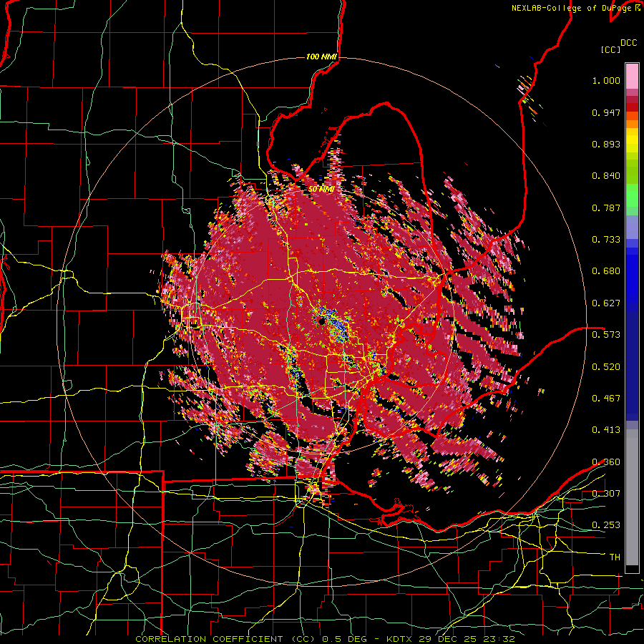This screenshot has width=644, height=644.
Task: Click the Correlation Coefficient caption at bottom
Action: point(325,639)
